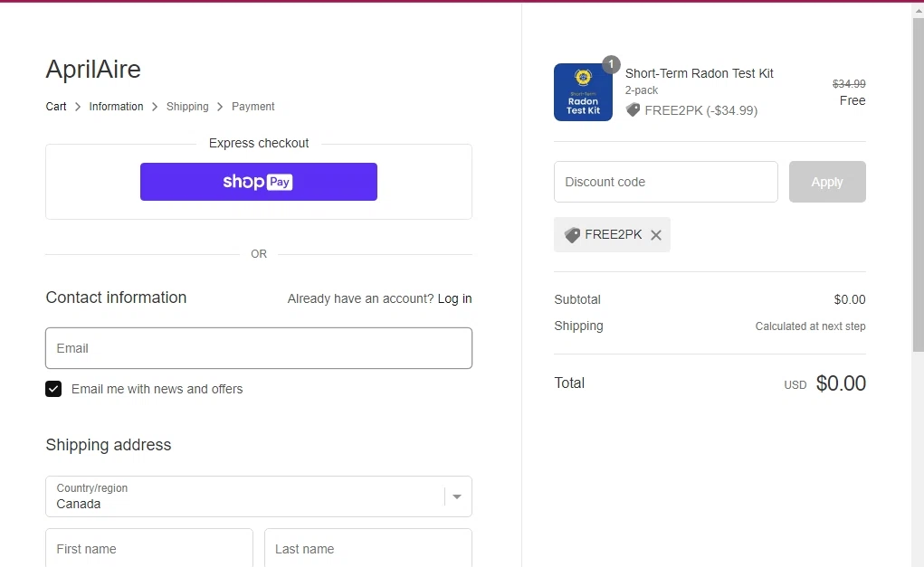The image size is (924, 567).
Task: Click the page scrollbar thumb
Action: tap(918, 184)
